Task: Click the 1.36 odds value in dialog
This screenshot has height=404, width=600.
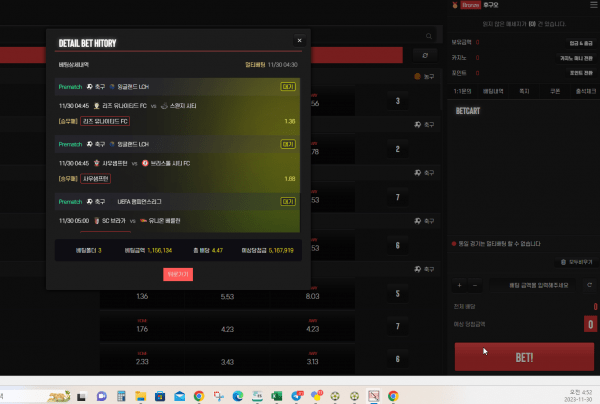Action: pos(290,121)
